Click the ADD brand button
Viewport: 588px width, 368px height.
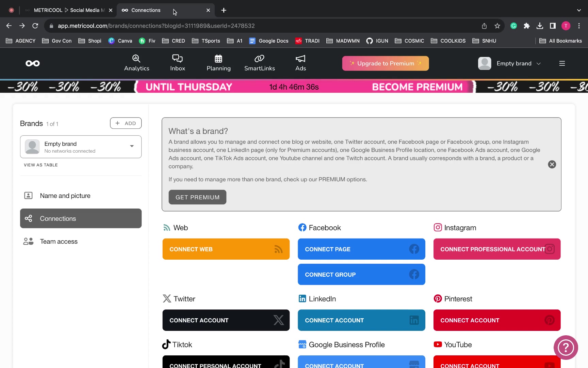tap(126, 123)
